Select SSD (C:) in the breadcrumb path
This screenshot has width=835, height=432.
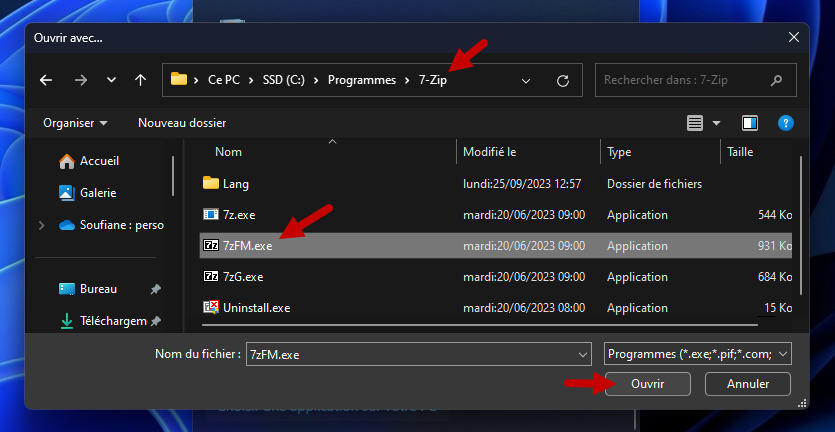tap(283, 80)
